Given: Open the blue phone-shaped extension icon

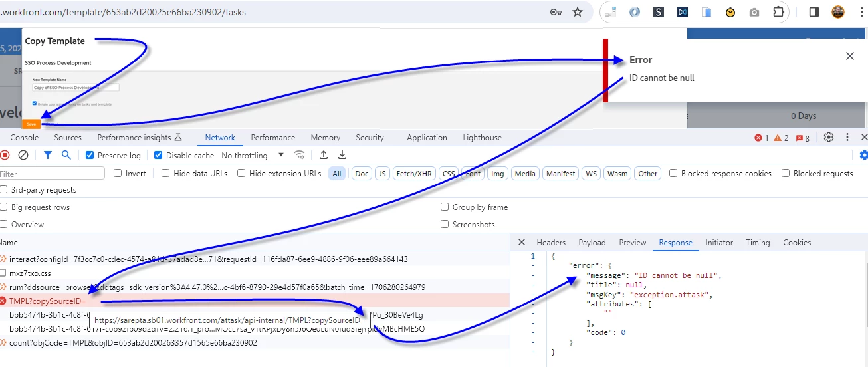Looking at the screenshot, I should (x=706, y=12).
